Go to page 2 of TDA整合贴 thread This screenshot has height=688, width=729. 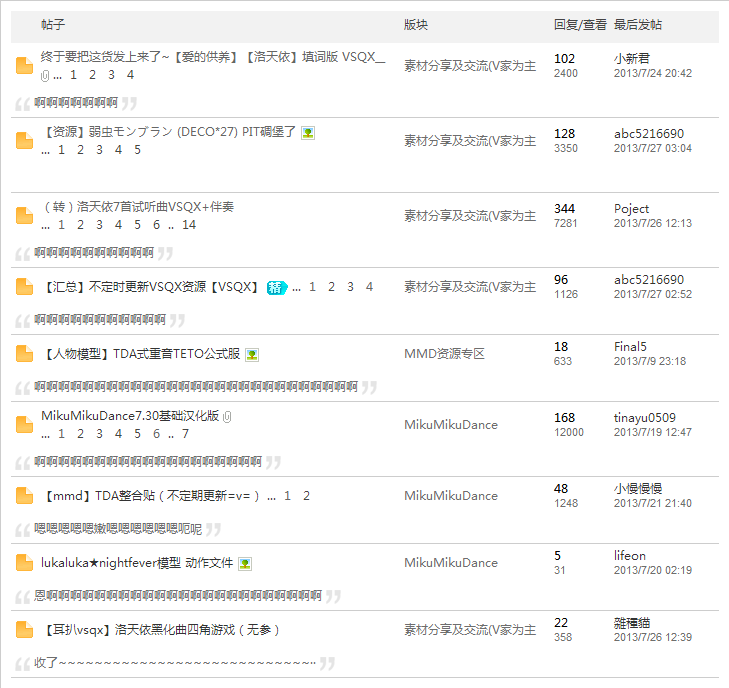pos(306,496)
